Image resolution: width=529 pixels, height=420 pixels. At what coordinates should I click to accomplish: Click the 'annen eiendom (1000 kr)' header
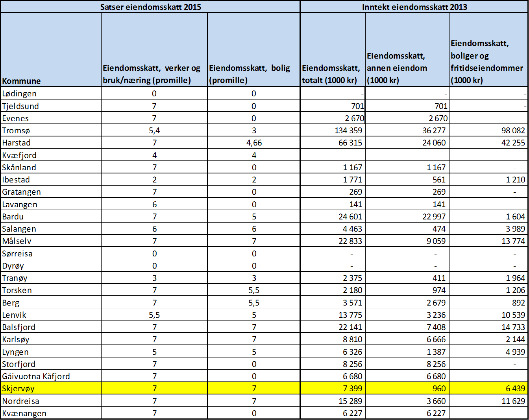click(x=407, y=50)
